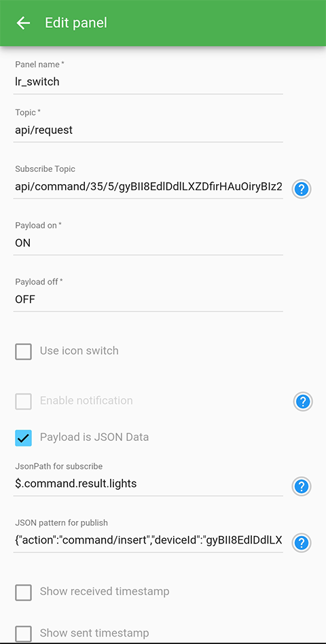Go back using the arrow icon
The height and width of the screenshot is (644, 326).
[x=23, y=23]
